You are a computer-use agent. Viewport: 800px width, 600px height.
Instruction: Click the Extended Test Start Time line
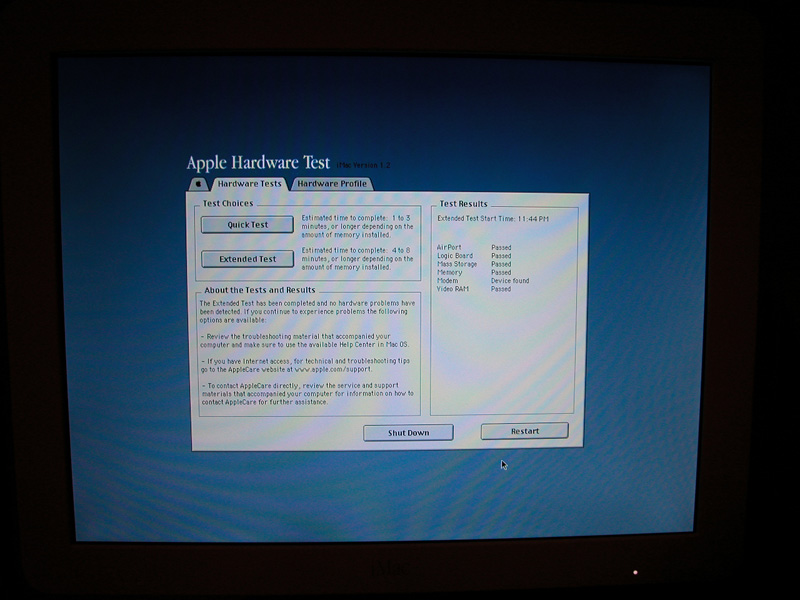point(493,218)
